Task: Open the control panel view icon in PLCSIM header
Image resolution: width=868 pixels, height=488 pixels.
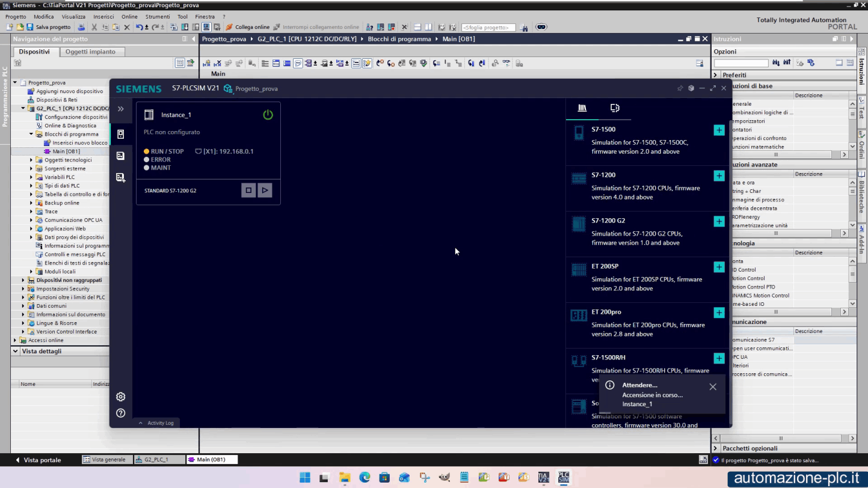Action: coord(615,108)
